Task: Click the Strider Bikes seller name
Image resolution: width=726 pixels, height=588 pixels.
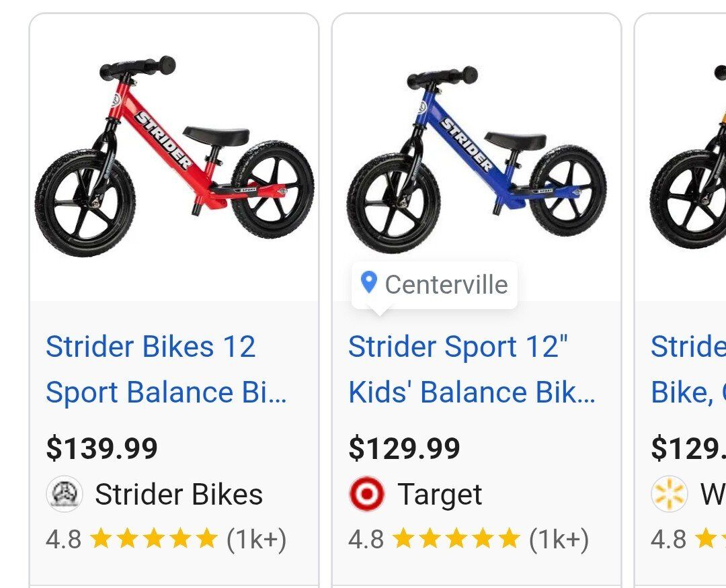Action: [179, 495]
